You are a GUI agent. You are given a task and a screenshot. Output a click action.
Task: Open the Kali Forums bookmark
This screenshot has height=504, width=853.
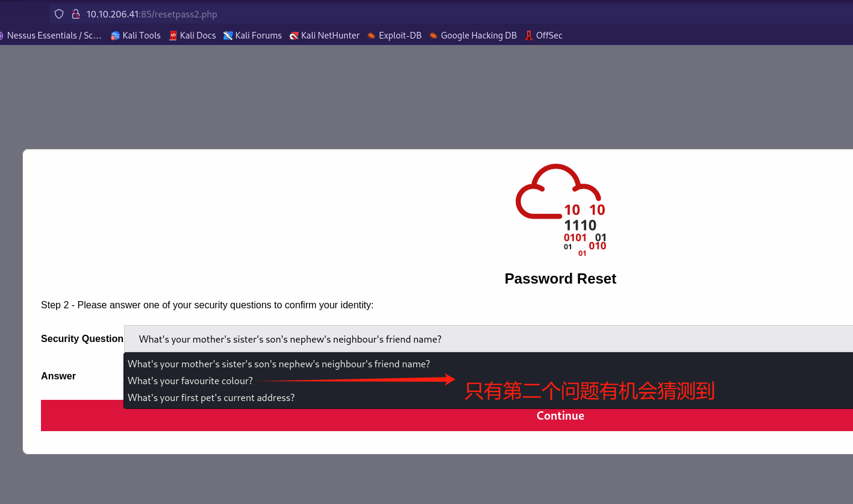(252, 36)
